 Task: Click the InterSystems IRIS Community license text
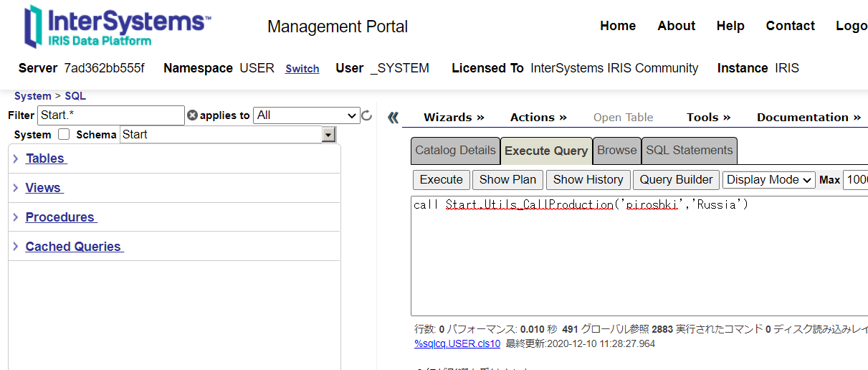pyautogui.click(x=614, y=68)
